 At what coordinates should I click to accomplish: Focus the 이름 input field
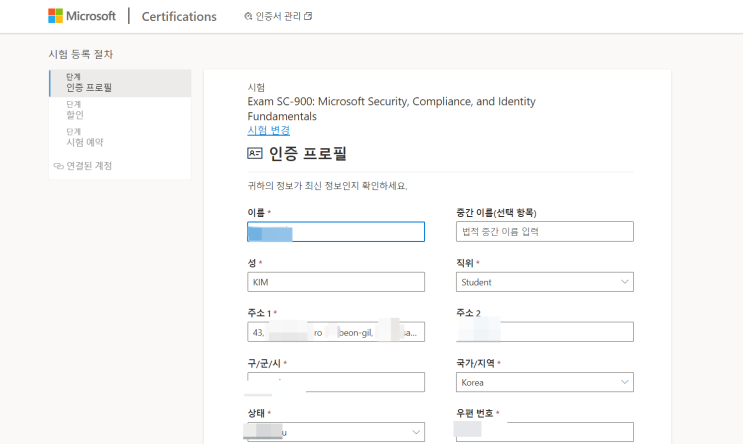(x=336, y=232)
